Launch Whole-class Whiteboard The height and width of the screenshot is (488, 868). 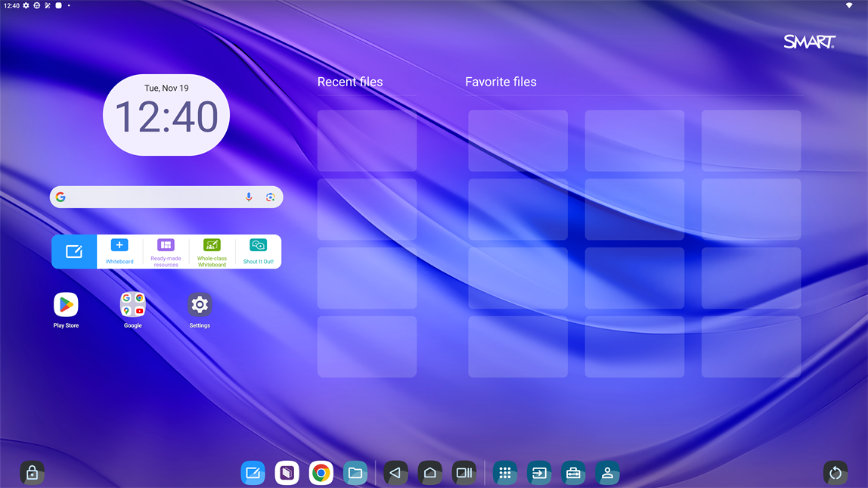click(212, 251)
